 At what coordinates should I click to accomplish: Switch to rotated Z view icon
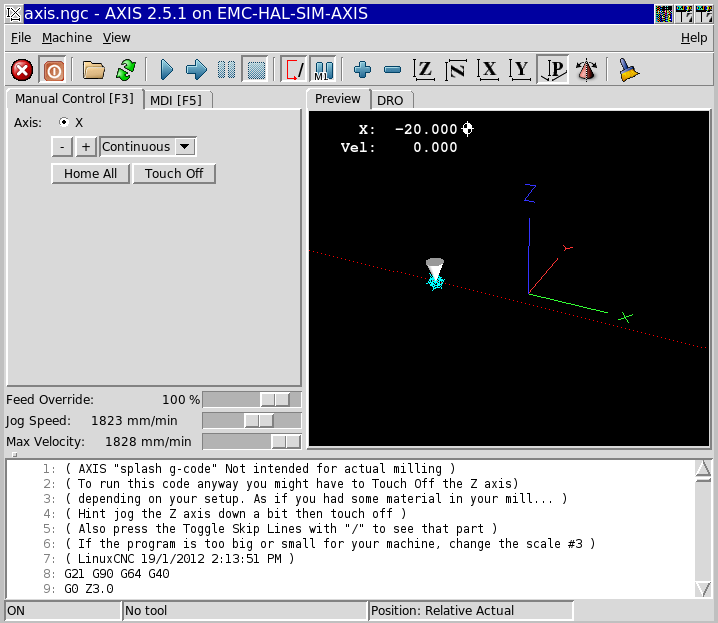coord(456,70)
